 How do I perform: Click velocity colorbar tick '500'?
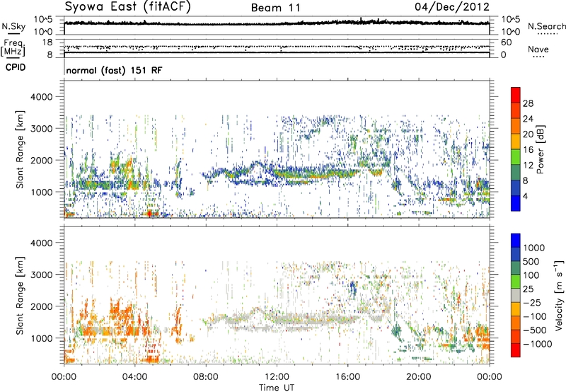tap(531, 261)
